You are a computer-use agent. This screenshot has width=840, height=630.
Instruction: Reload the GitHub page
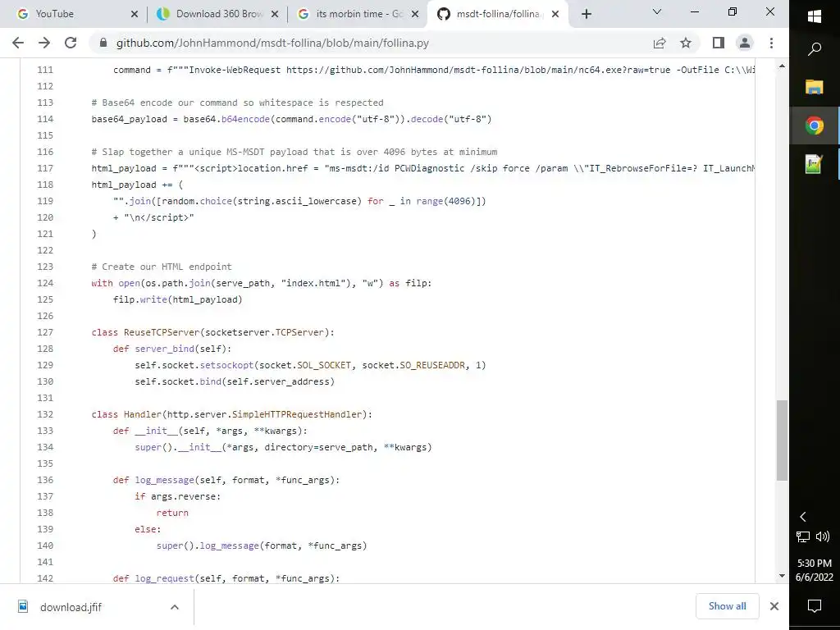(x=71, y=43)
